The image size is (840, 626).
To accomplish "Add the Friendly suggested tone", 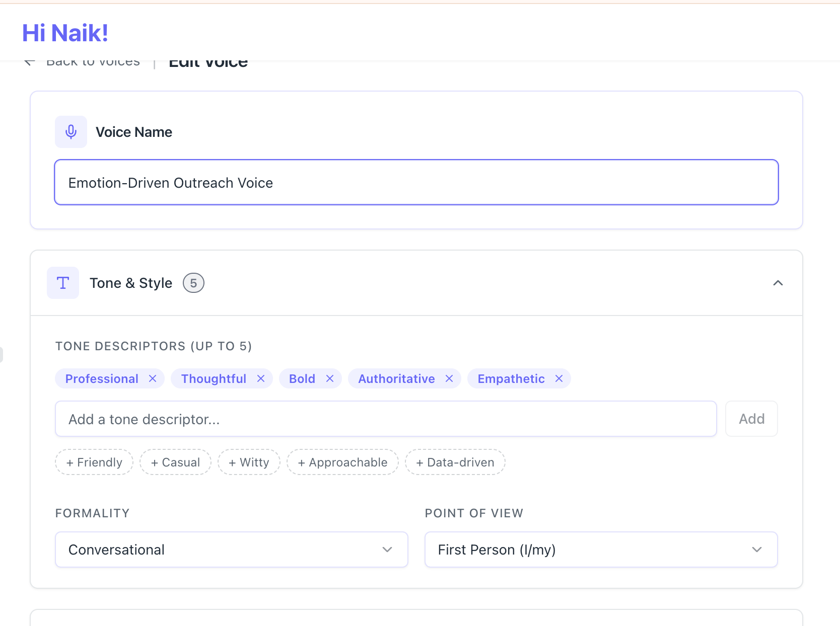I will tap(94, 462).
